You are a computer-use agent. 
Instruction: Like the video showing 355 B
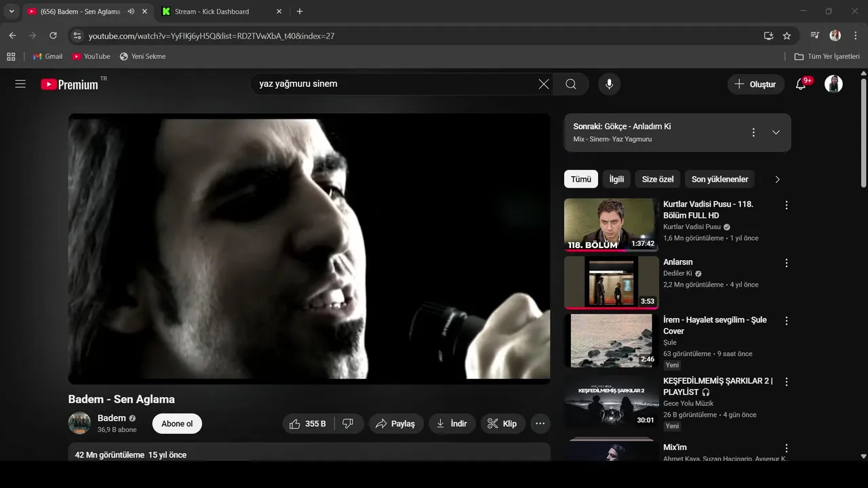(x=309, y=424)
